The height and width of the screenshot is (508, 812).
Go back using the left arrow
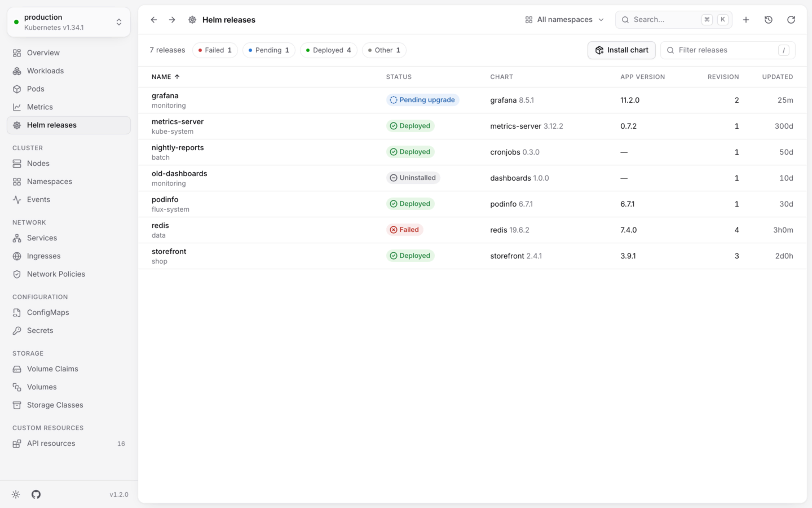tap(154, 20)
